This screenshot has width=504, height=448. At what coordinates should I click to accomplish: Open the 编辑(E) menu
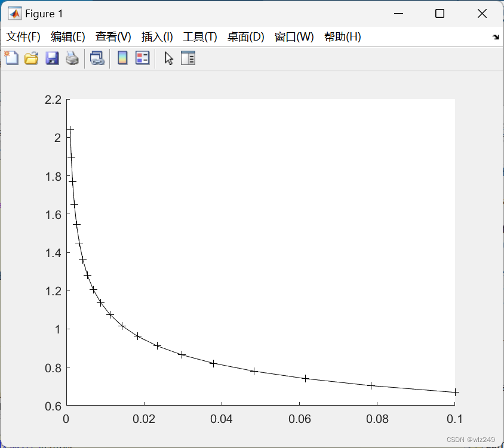68,36
